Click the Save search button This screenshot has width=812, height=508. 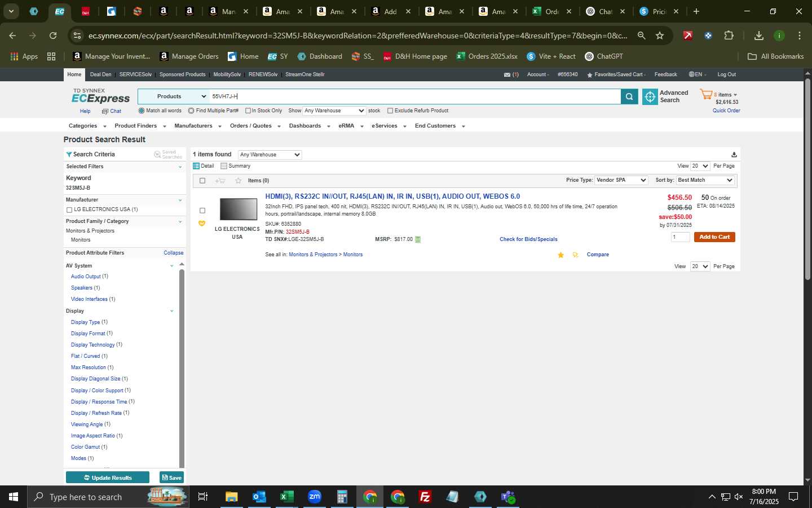pyautogui.click(x=172, y=478)
